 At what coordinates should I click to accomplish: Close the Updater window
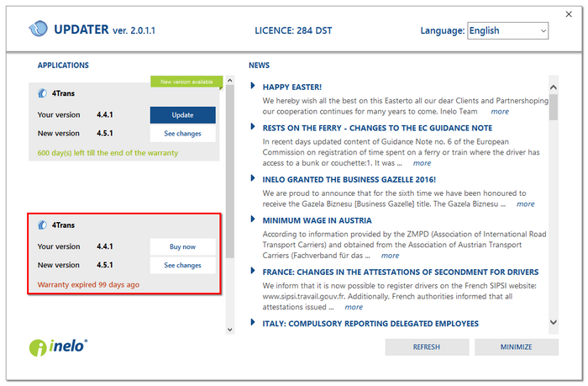point(569,14)
